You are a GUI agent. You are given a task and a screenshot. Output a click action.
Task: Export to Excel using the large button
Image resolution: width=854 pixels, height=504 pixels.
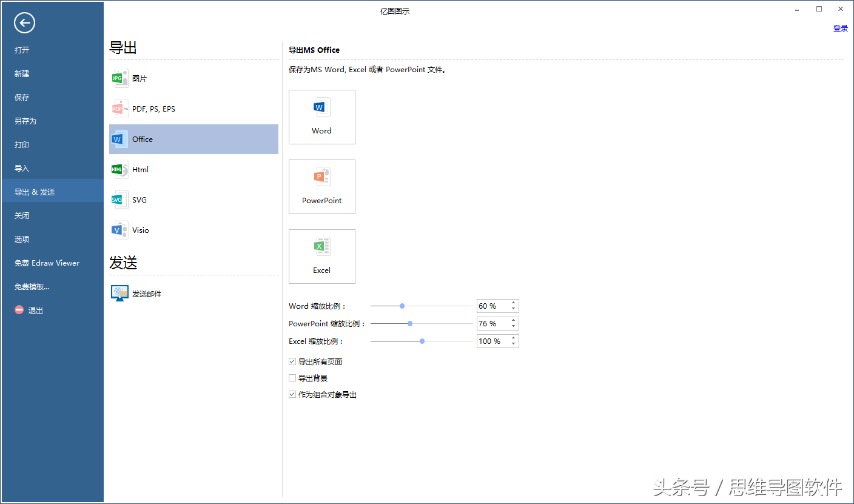coord(322,257)
